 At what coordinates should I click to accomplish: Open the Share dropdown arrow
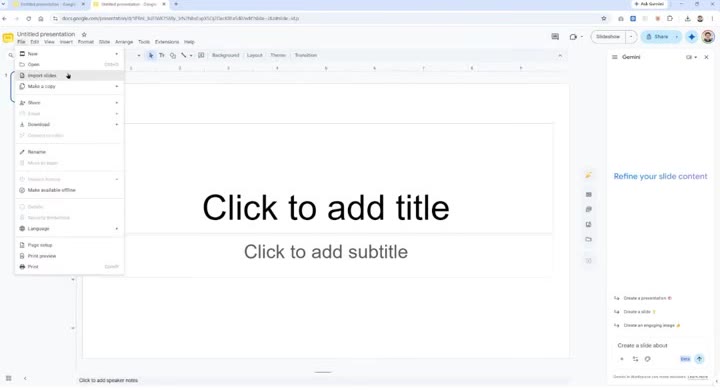click(x=677, y=37)
